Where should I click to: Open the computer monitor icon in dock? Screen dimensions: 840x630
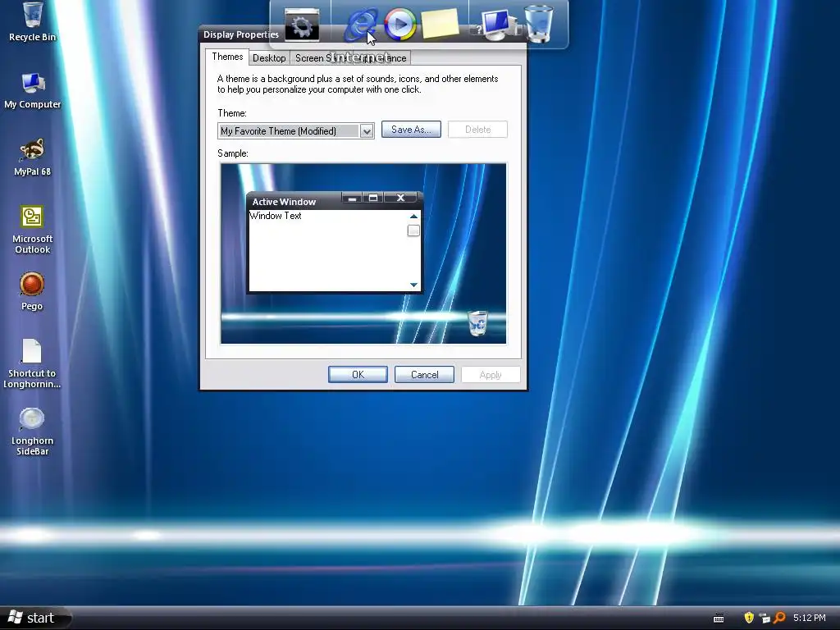(x=498, y=25)
